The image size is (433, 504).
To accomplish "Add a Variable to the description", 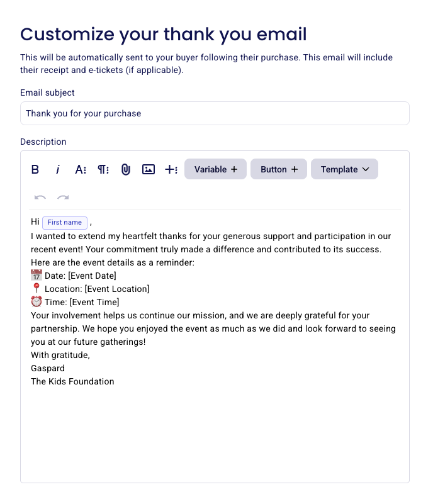I will click(x=215, y=169).
